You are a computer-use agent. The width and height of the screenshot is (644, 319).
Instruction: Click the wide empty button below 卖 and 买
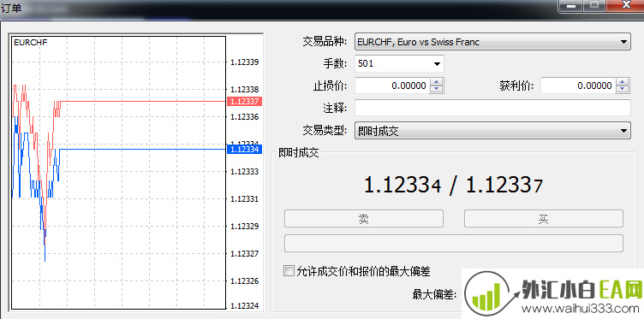tap(454, 244)
